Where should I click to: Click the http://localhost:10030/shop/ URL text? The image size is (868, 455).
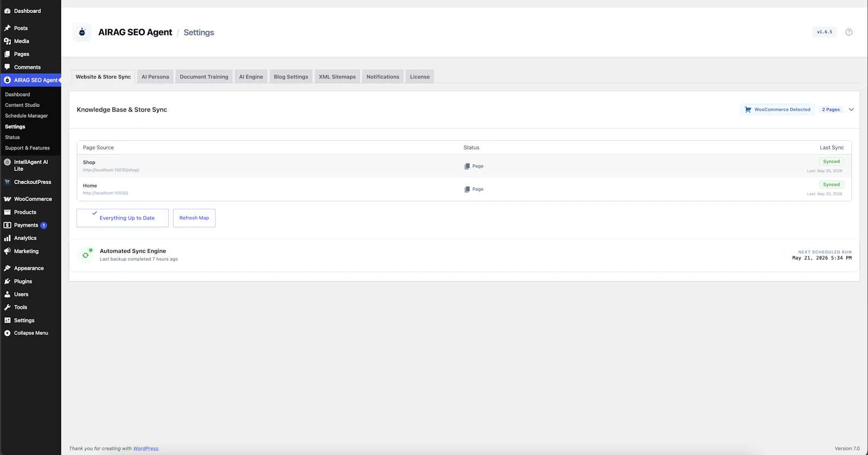[111, 170]
